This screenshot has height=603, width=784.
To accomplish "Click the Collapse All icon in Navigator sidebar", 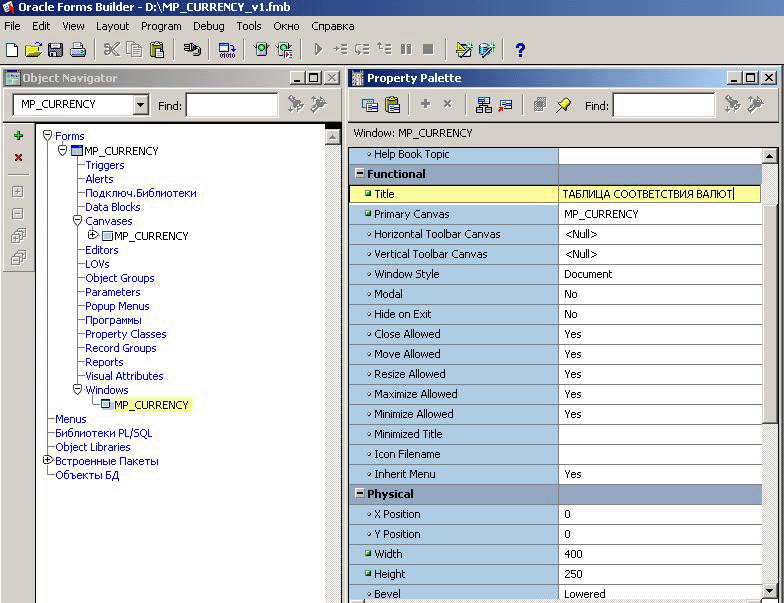I will tap(18, 258).
